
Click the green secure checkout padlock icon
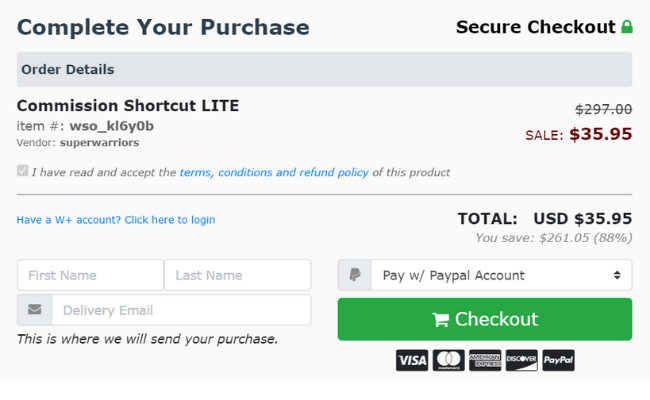click(x=627, y=27)
